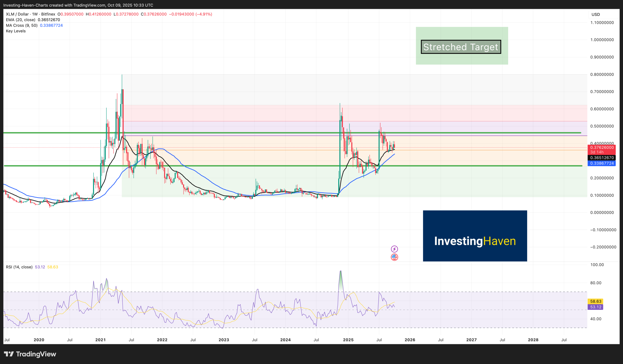623x364 pixels.
Task: Click the red current price label 0.37626000
Action: click(602, 147)
